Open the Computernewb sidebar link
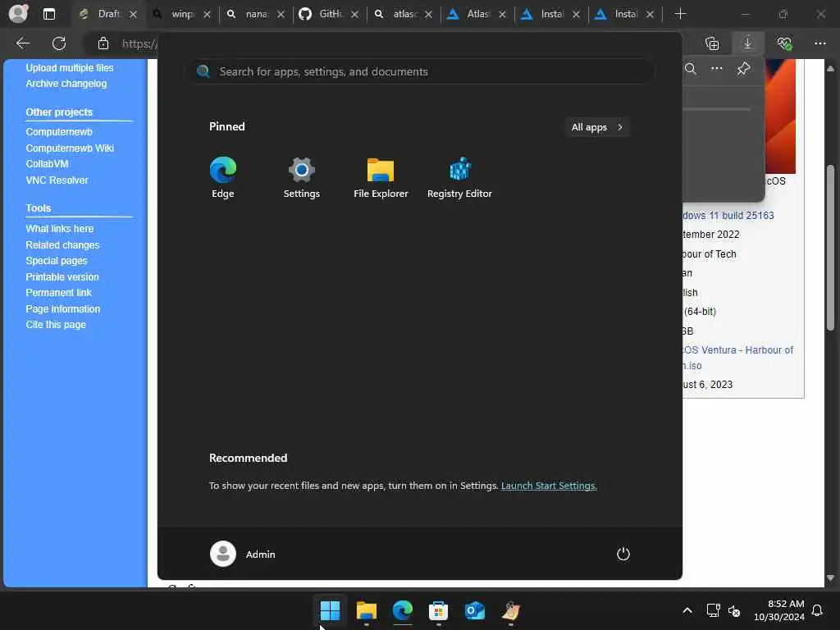 pos(59,132)
